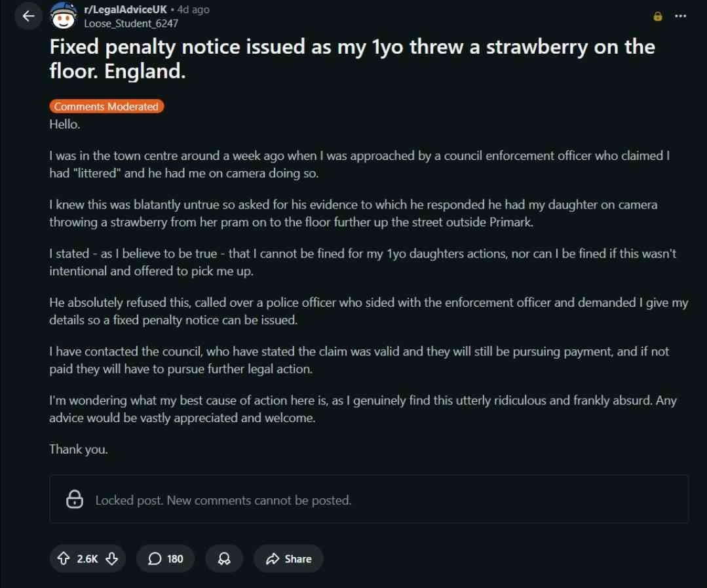Screen dimensions: 707x588
Task: Click the Hello greeting line
Action: (x=64, y=124)
